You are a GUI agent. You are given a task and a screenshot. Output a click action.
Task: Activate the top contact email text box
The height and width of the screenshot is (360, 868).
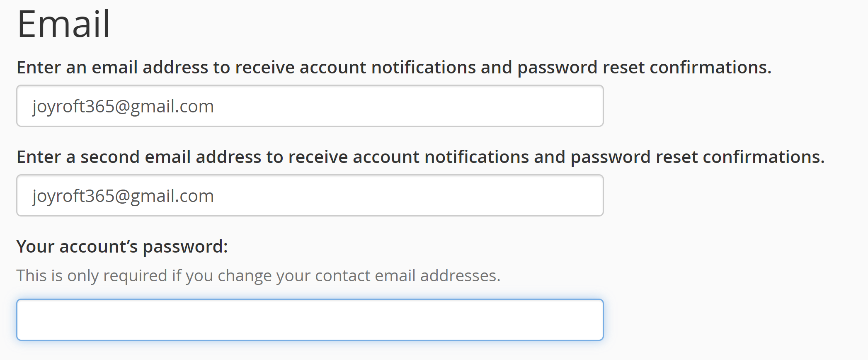point(310,106)
